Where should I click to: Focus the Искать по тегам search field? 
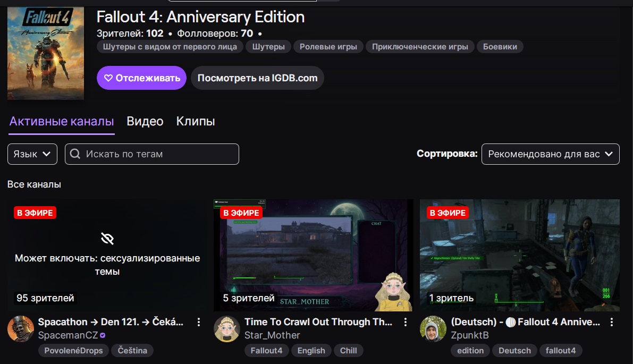click(x=152, y=154)
